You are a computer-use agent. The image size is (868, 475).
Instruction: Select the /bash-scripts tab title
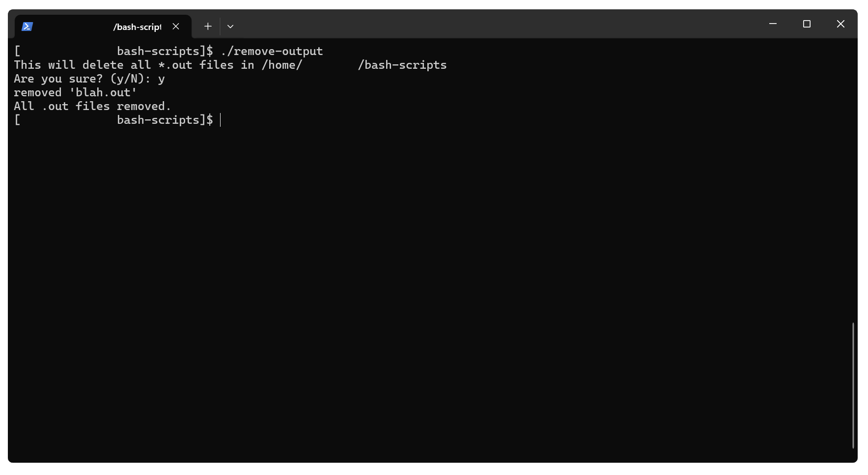coord(137,27)
